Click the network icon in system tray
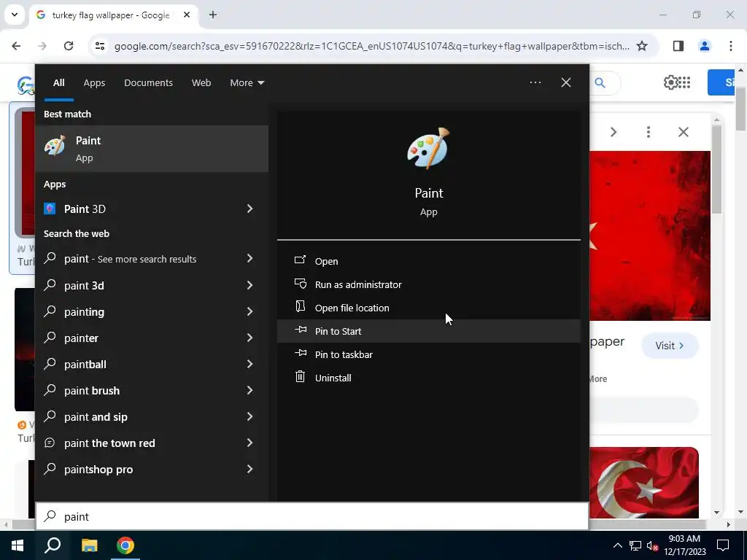The image size is (747, 560). pyautogui.click(x=635, y=545)
